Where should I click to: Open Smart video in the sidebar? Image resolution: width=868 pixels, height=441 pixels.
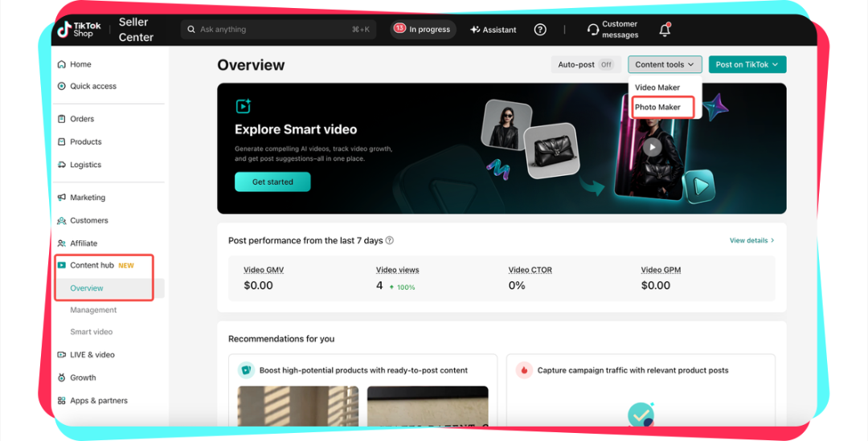coord(91,332)
